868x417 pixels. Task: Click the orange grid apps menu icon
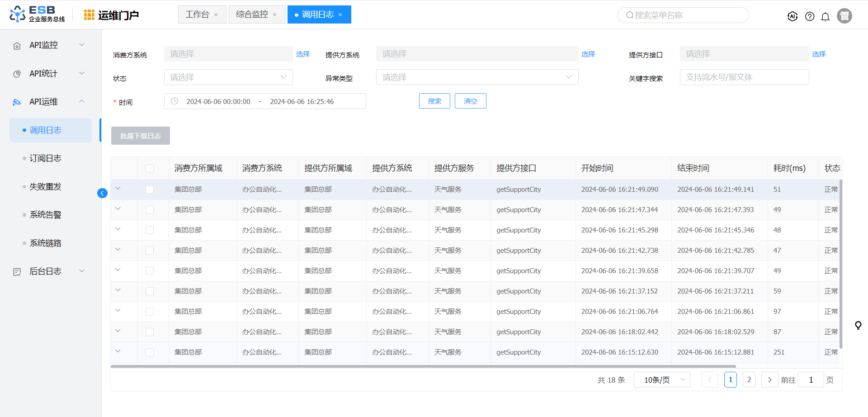coord(89,15)
